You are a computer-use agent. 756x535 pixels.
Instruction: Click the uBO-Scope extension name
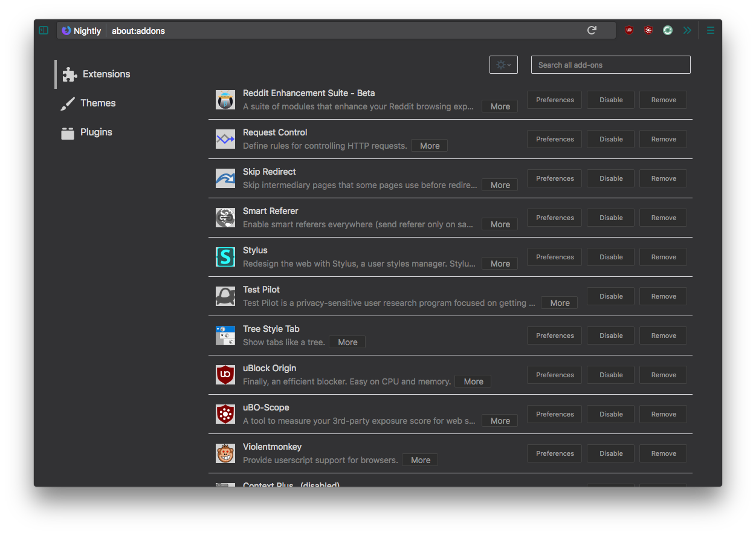pyautogui.click(x=266, y=407)
